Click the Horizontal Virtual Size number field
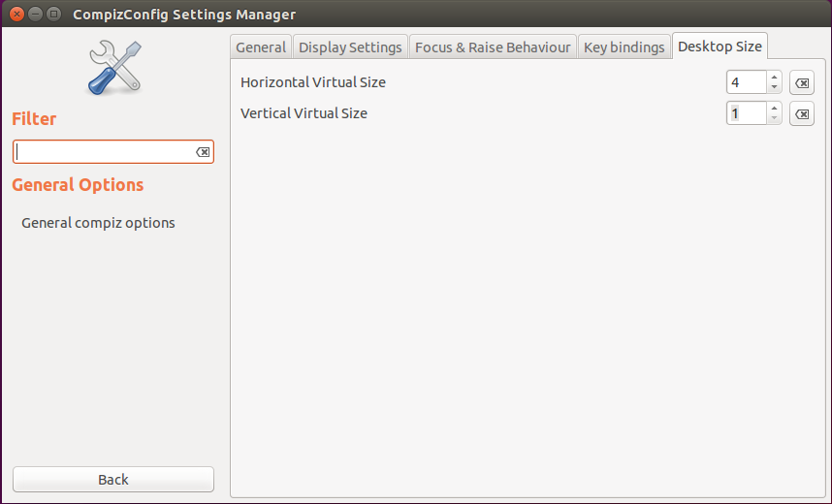This screenshot has height=504, width=832. [x=746, y=83]
